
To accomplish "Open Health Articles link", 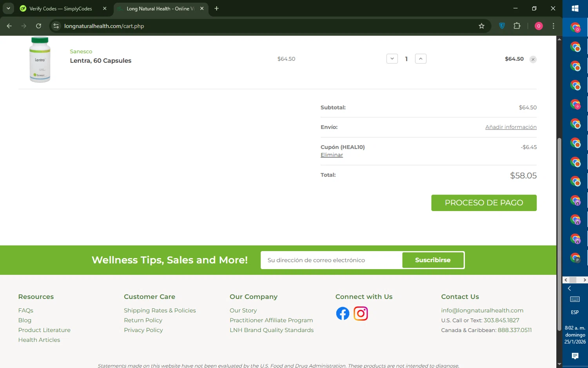I will point(39,340).
